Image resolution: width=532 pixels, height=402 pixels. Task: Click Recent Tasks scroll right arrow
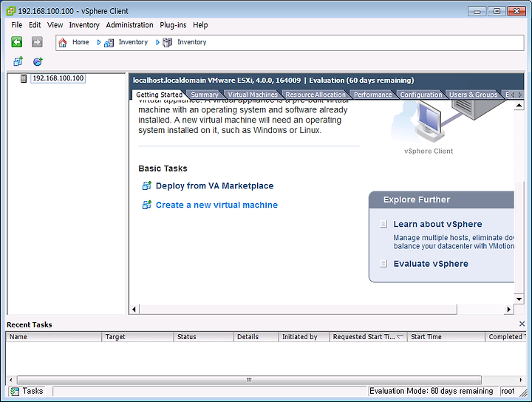coord(521,380)
